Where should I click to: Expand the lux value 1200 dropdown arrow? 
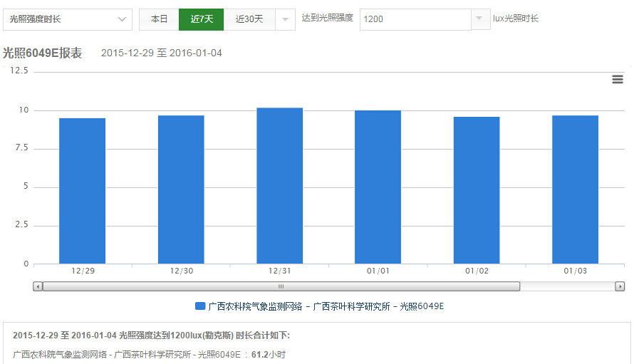point(481,19)
